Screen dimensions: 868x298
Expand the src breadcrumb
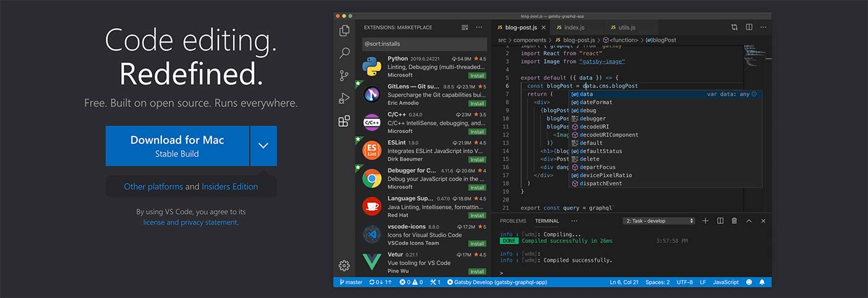(503, 40)
